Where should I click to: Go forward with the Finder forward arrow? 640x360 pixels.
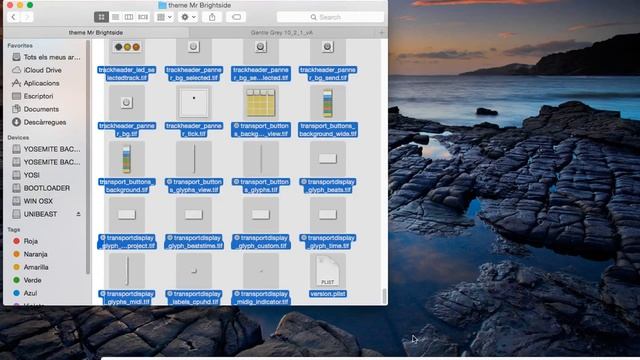[x=27, y=17]
